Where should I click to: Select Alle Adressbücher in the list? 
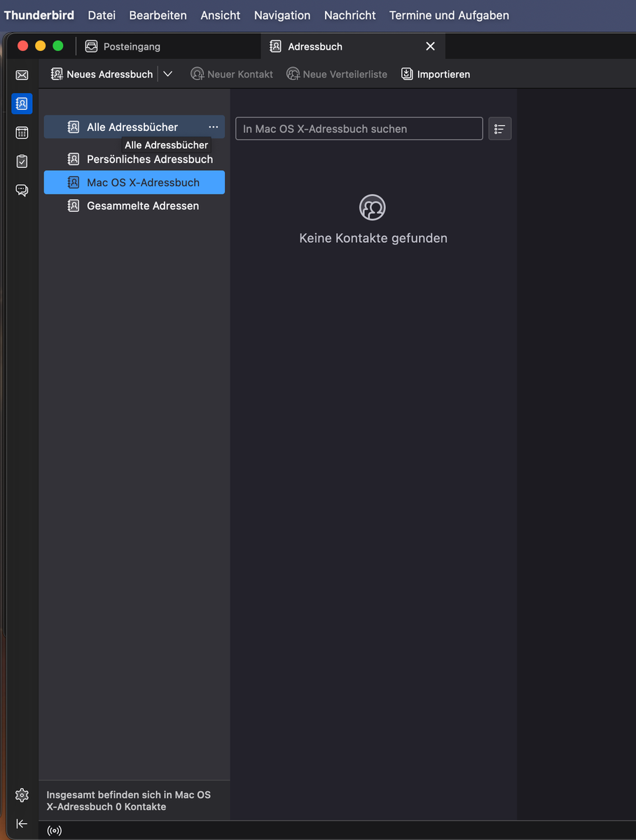[x=134, y=127]
